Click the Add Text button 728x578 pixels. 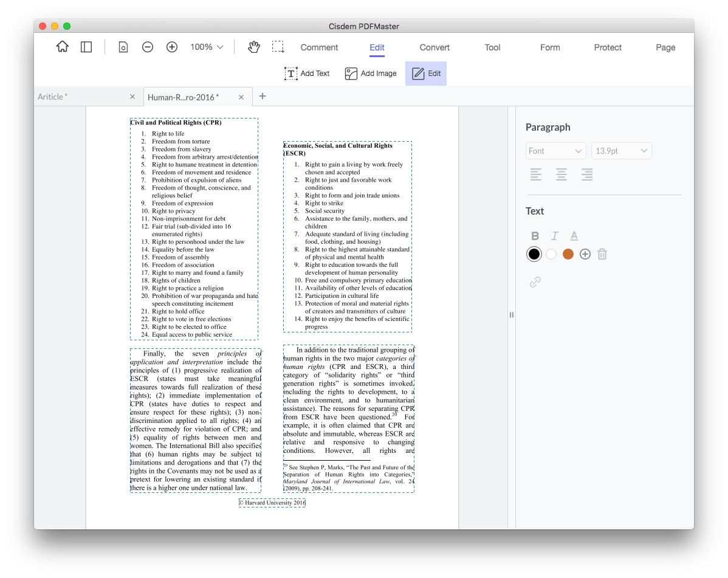pyautogui.click(x=307, y=74)
